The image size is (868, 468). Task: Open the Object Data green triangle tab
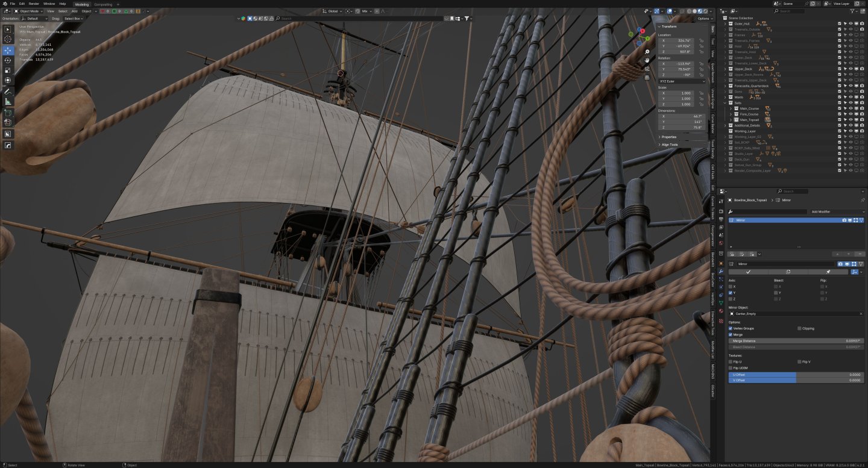[x=721, y=303]
